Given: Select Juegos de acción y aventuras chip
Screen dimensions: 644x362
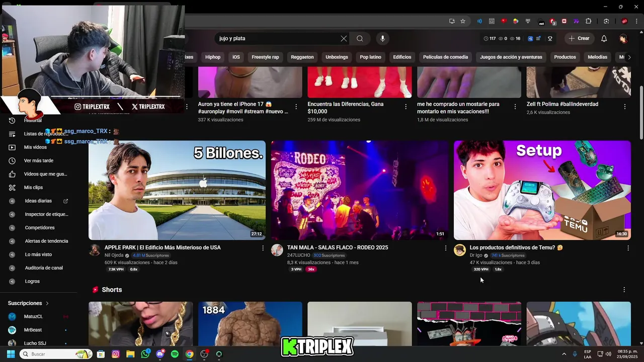Looking at the screenshot, I should click(511, 57).
